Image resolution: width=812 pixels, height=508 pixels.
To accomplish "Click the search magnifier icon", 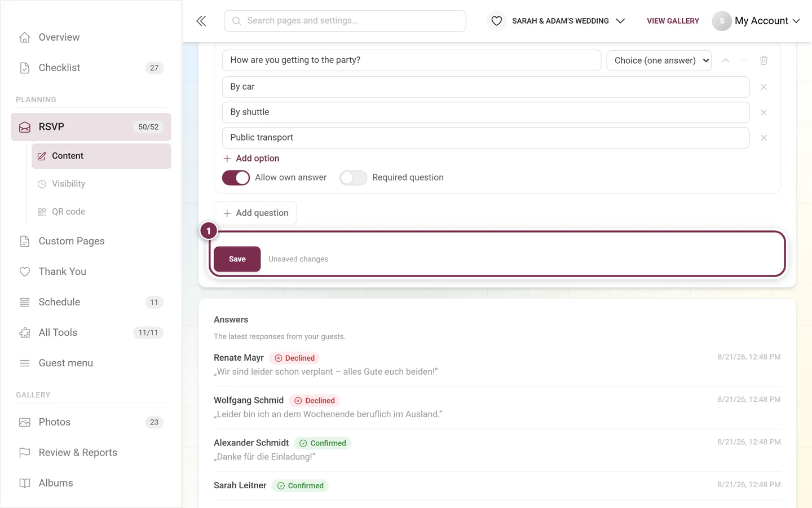I will (237, 21).
